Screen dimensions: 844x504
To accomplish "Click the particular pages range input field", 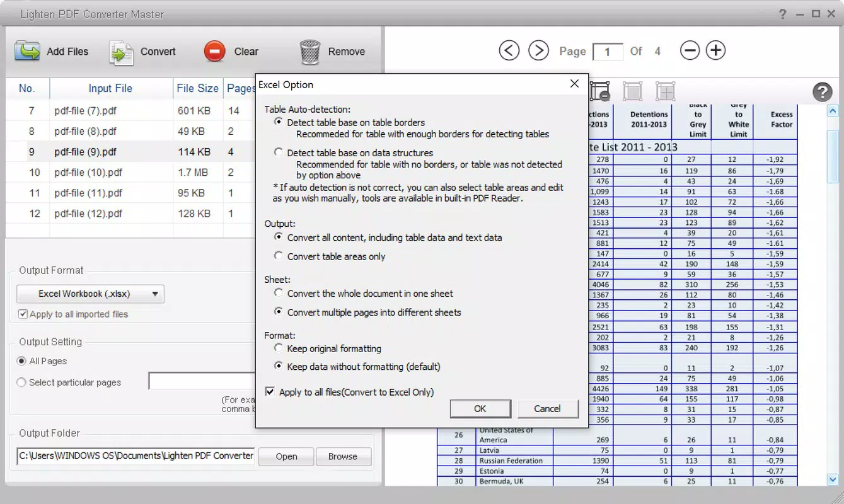I will pyautogui.click(x=202, y=381).
